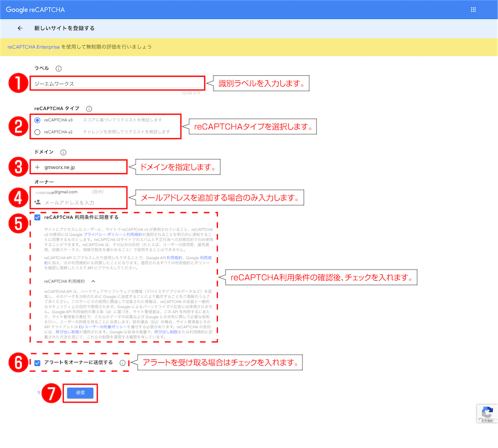Click the 送信 submit button
The height and width of the screenshot is (448, 498).
[x=80, y=393]
